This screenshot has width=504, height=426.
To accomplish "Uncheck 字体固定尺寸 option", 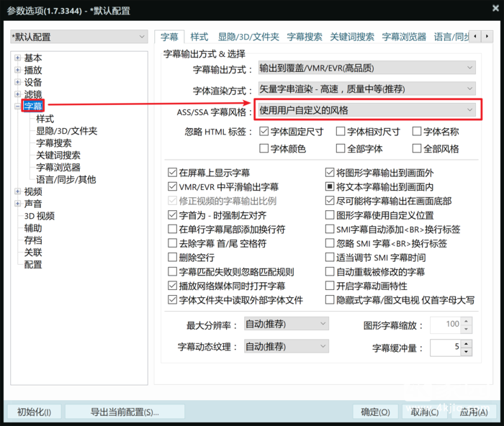I will (x=264, y=132).
